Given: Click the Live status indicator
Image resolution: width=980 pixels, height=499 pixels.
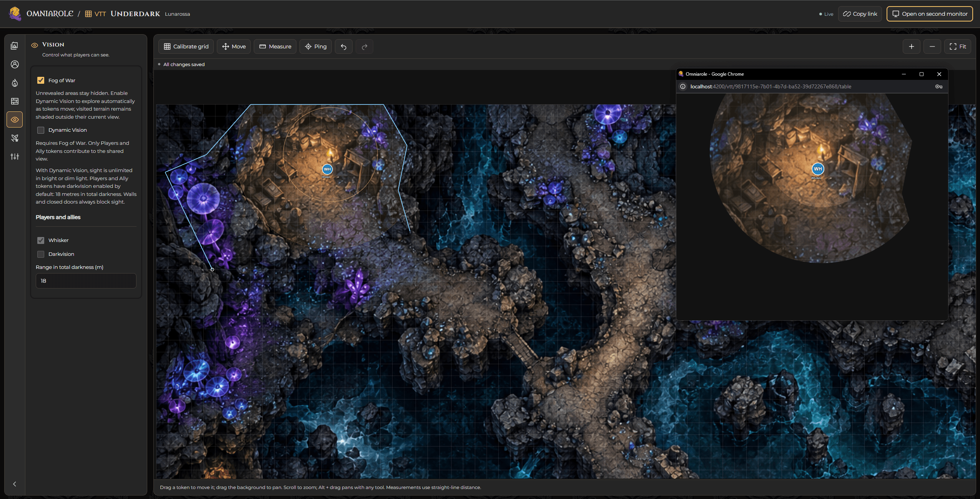Looking at the screenshot, I should [826, 14].
